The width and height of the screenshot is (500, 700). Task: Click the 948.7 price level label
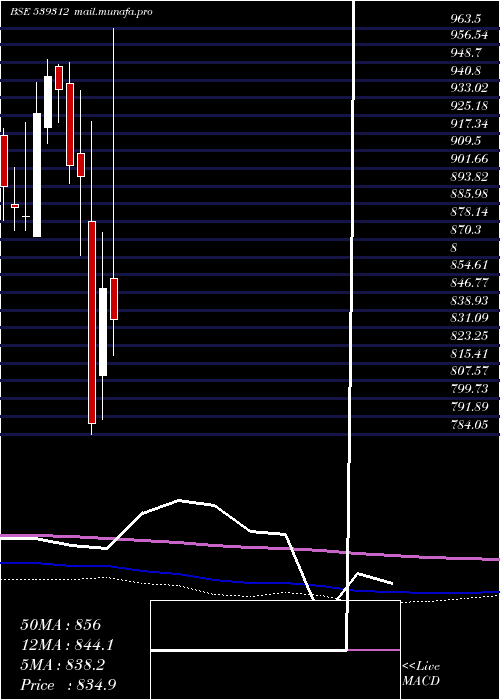[467, 54]
